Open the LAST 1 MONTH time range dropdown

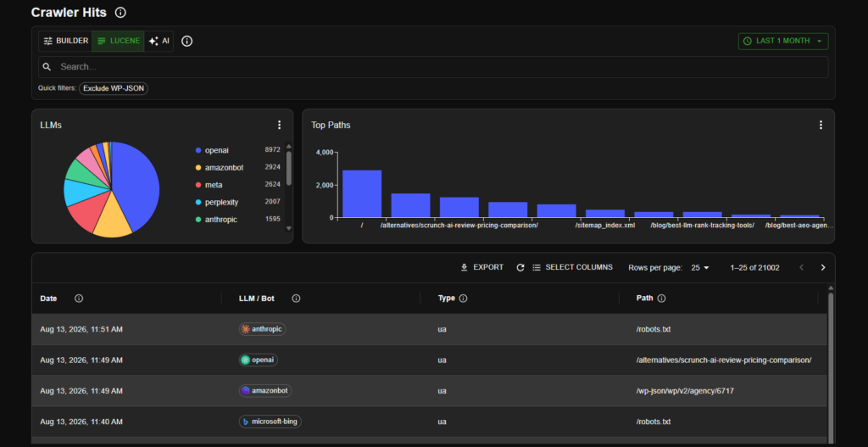(782, 41)
